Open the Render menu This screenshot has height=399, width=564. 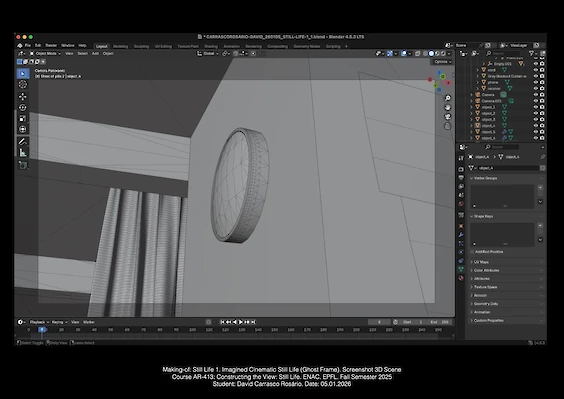coord(51,46)
